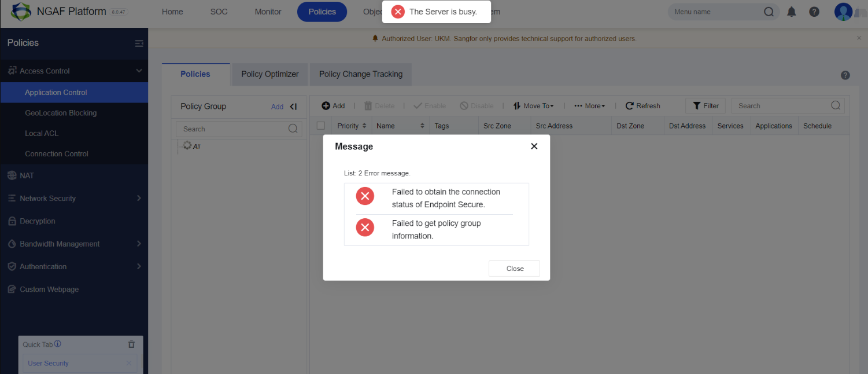Expand the Authentication submenu arrow
Screen dimensions: 868x374
coord(139,266)
